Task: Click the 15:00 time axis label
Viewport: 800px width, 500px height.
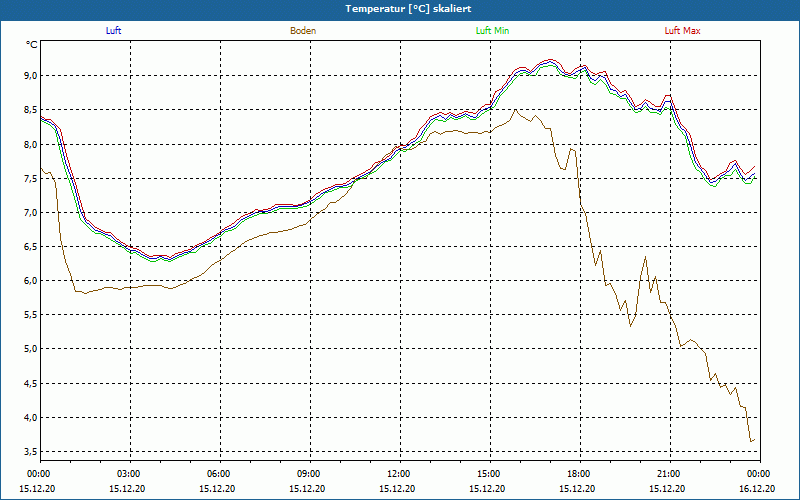Action: (x=490, y=474)
